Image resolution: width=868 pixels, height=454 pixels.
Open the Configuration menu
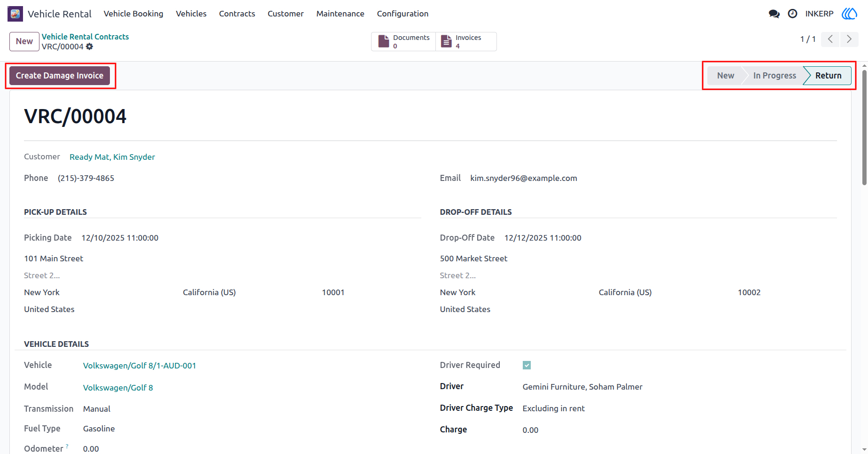pos(403,14)
